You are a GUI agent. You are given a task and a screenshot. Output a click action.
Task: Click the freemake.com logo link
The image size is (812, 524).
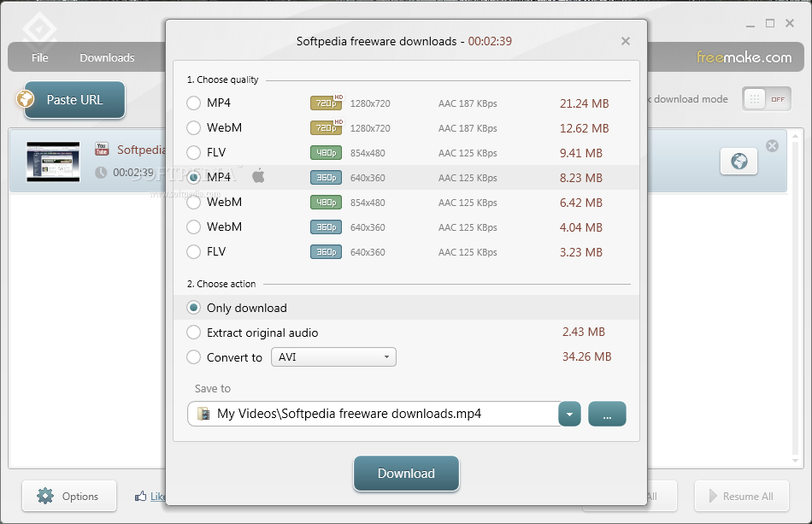(744, 57)
